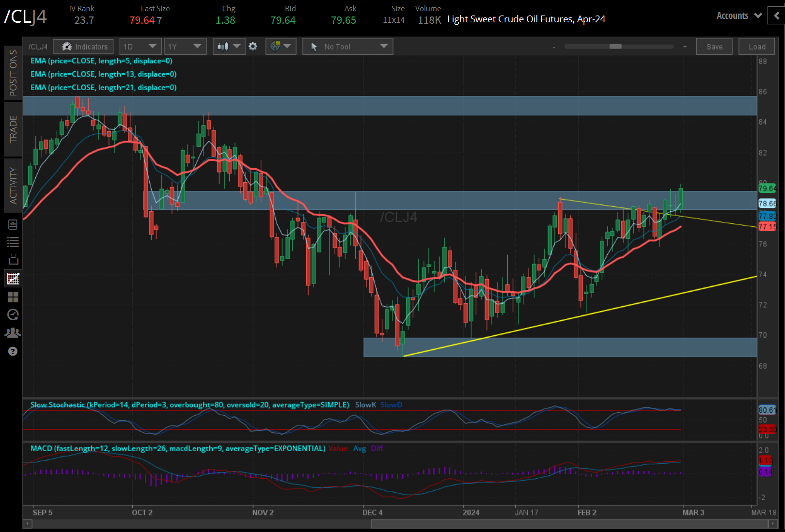Viewport: 785px width, 532px height.
Task: Switch to the POSITIONS side tab
Action: pos(13,73)
